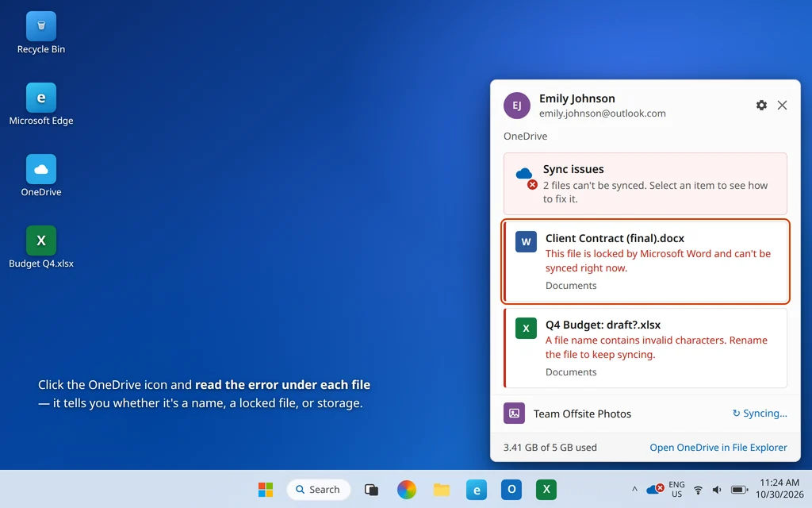
Task: Open the colorful Copilot taskbar icon
Action: pos(407,489)
